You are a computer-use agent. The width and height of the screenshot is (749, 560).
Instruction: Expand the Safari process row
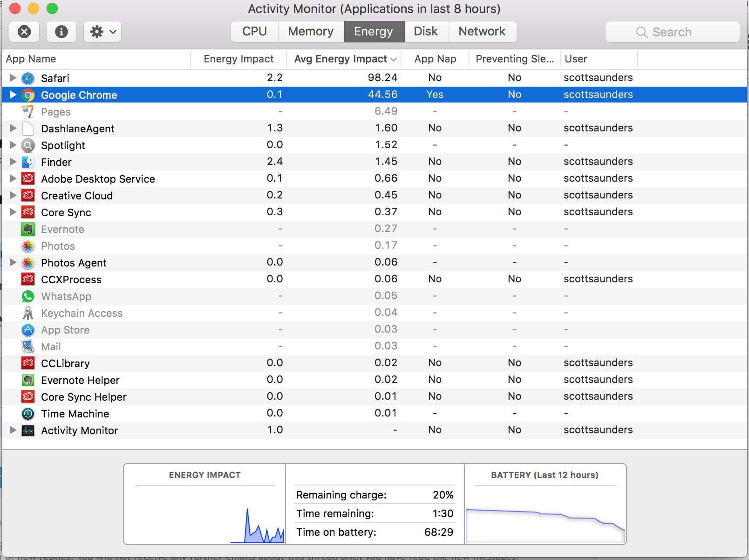click(13, 78)
